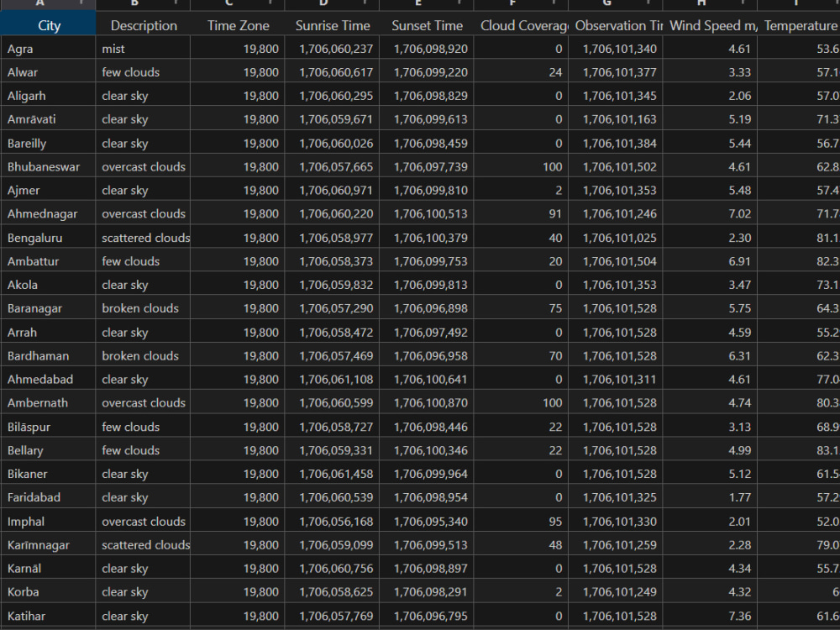Click the 'mist' description cell
840x630 pixels.
[143, 49]
